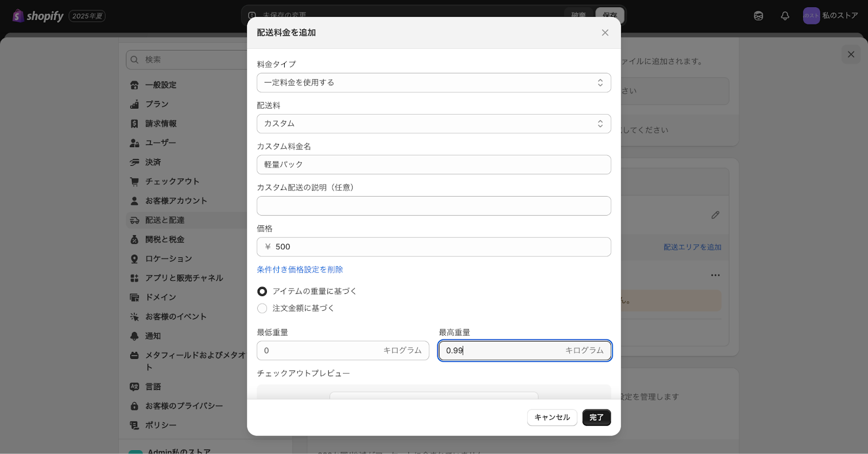Click the 完了 button

[x=597, y=418]
